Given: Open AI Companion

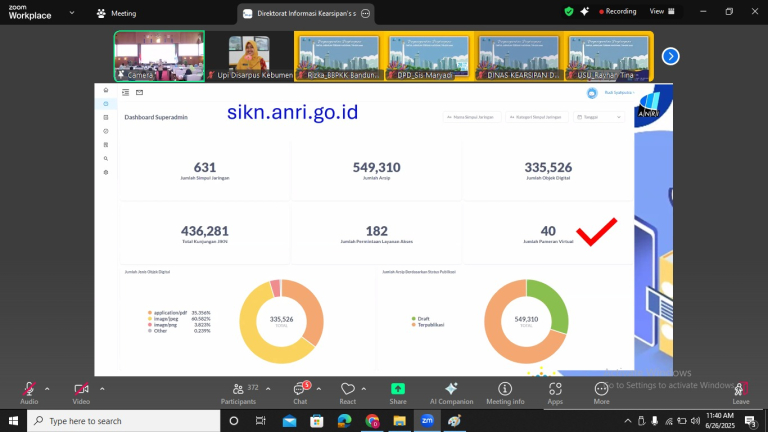Looking at the screenshot, I should click(451, 393).
